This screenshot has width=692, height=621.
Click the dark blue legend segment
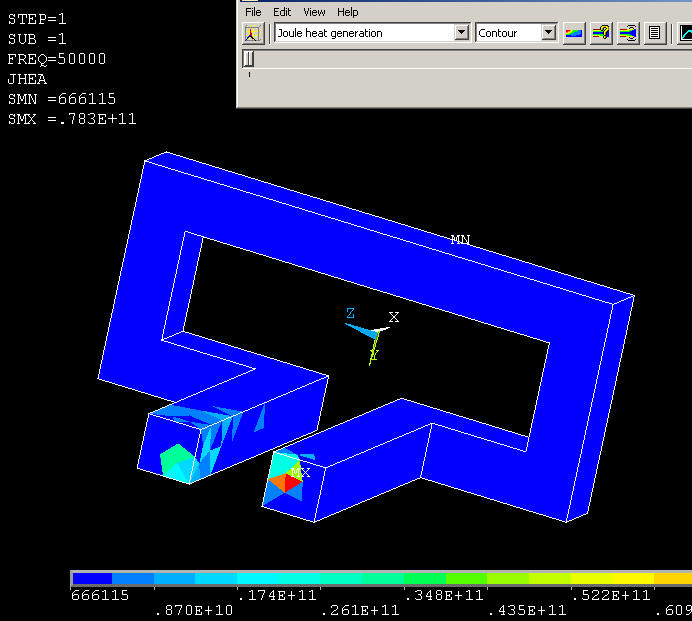[x=92, y=578]
